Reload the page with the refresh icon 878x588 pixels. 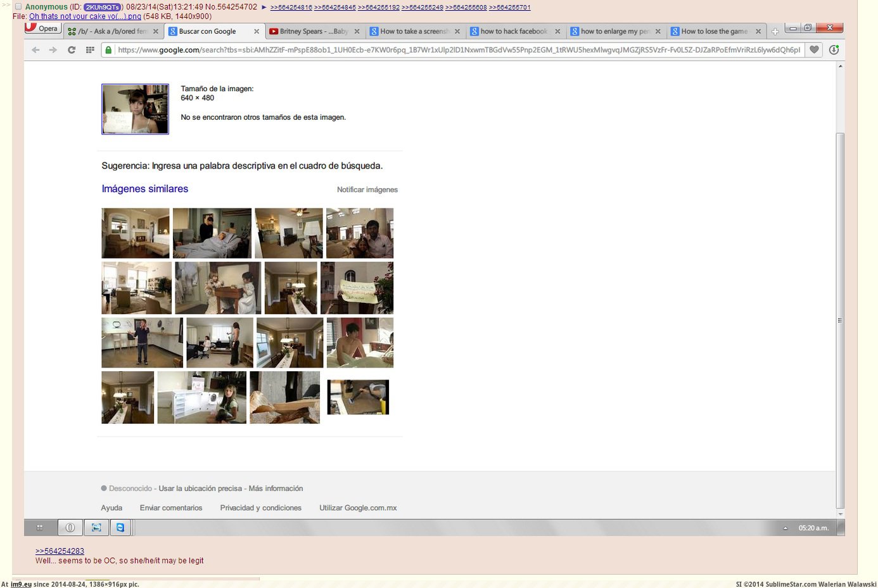pos(72,50)
